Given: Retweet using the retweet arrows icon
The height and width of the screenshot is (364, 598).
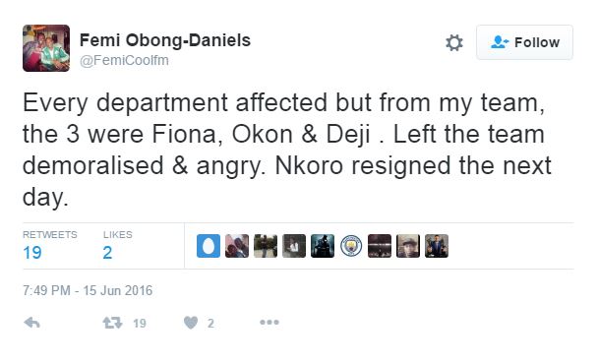Looking at the screenshot, I should 112,323.
